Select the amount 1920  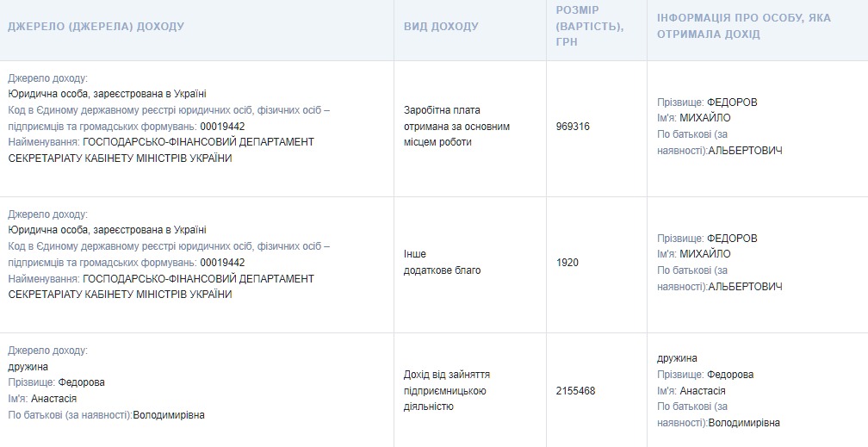tap(567, 263)
